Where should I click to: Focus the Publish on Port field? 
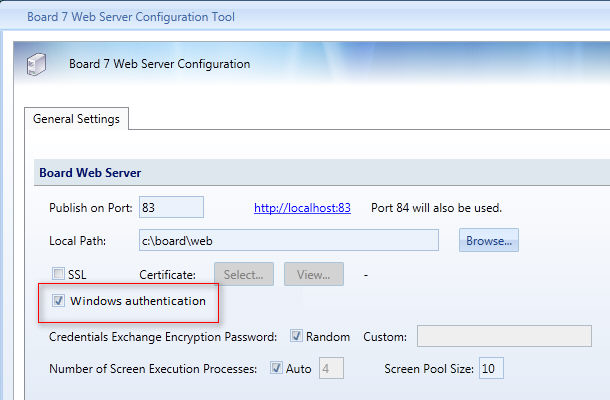[171, 207]
